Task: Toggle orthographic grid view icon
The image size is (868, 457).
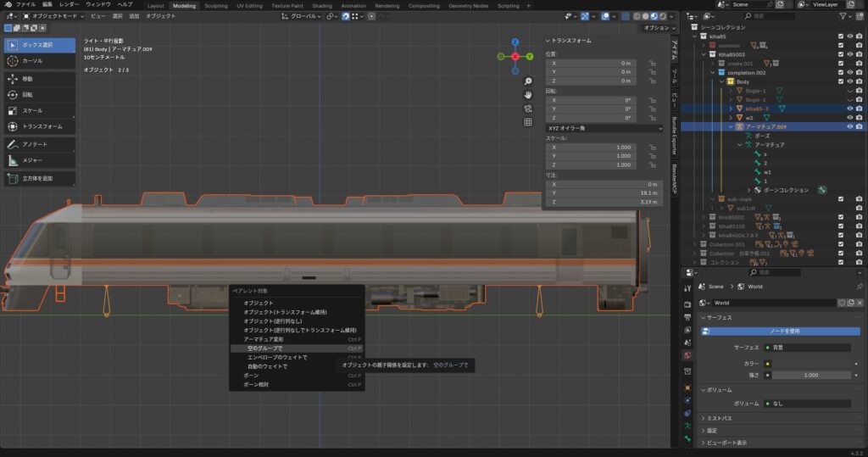Action: [x=527, y=122]
